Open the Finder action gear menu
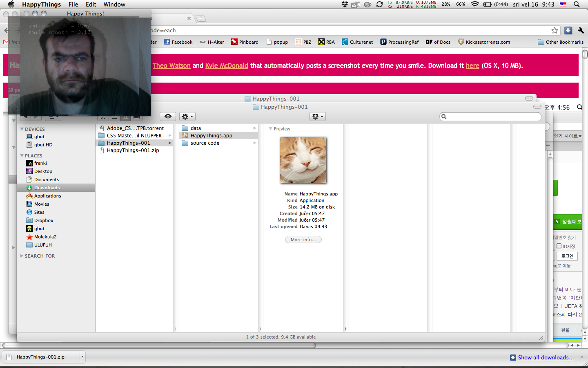Viewport: 588px width, 368px height. (x=187, y=117)
